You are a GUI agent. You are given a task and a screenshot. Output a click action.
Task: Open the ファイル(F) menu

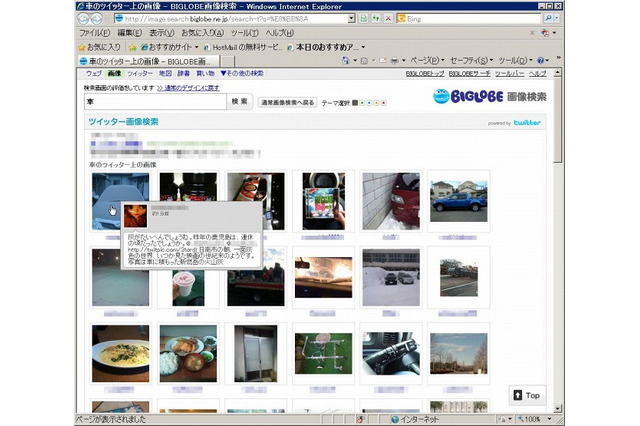(x=95, y=33)
